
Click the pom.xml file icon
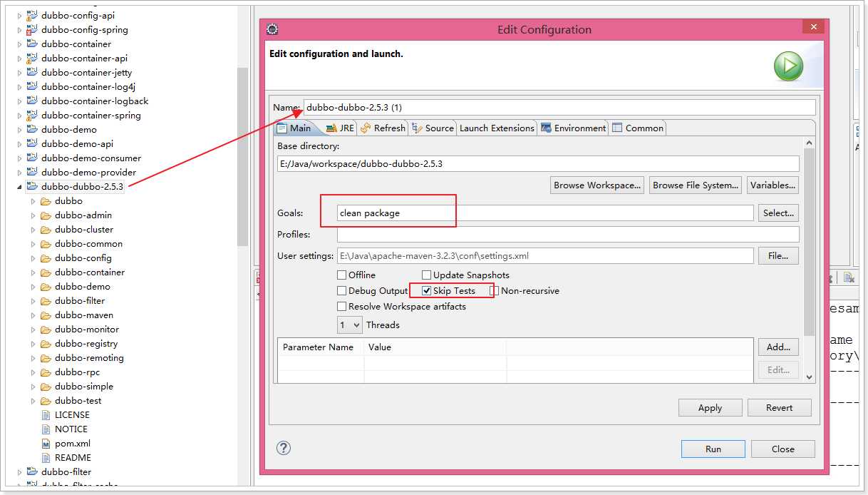point(46,443)
